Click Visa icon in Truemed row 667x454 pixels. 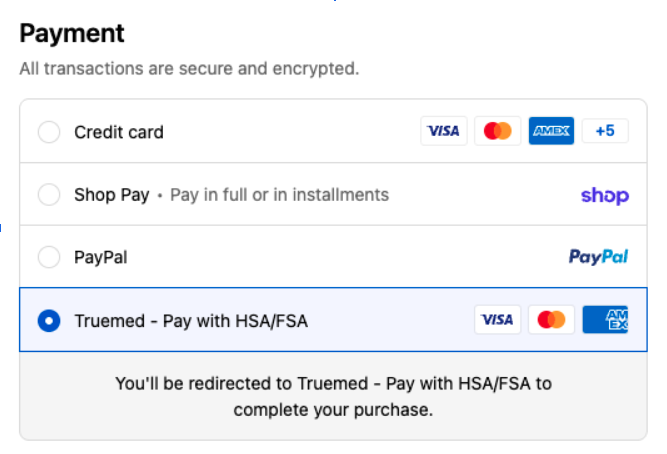(497, 320)
